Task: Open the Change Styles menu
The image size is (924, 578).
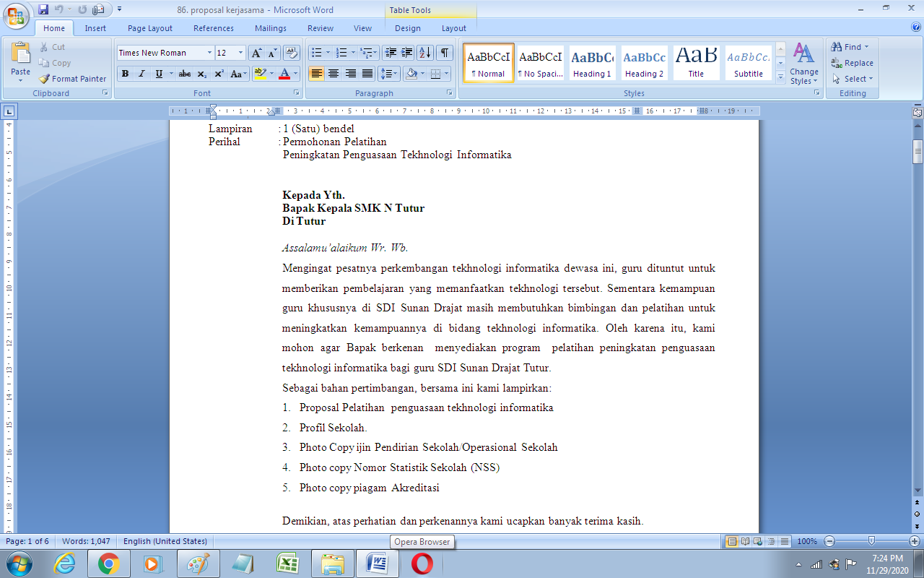Action: click(803, 65)
